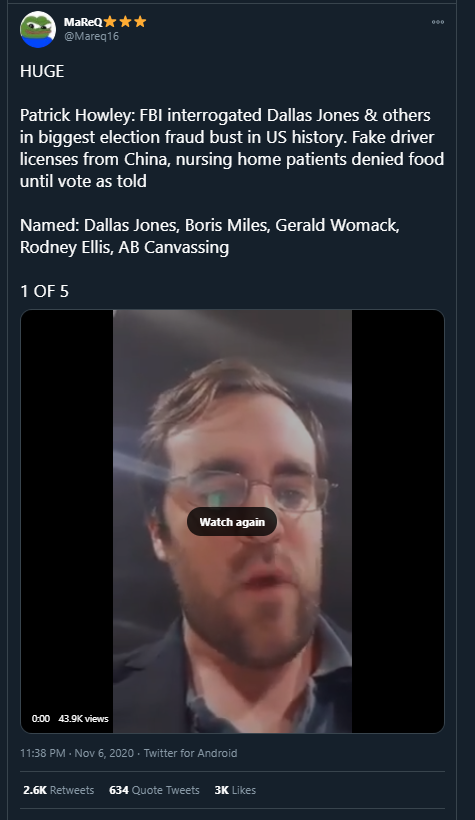The width and height of the screenshot is (475, 820).
Task: Click the Named: Dallas Jones paragraph
Action: (210, 236)
